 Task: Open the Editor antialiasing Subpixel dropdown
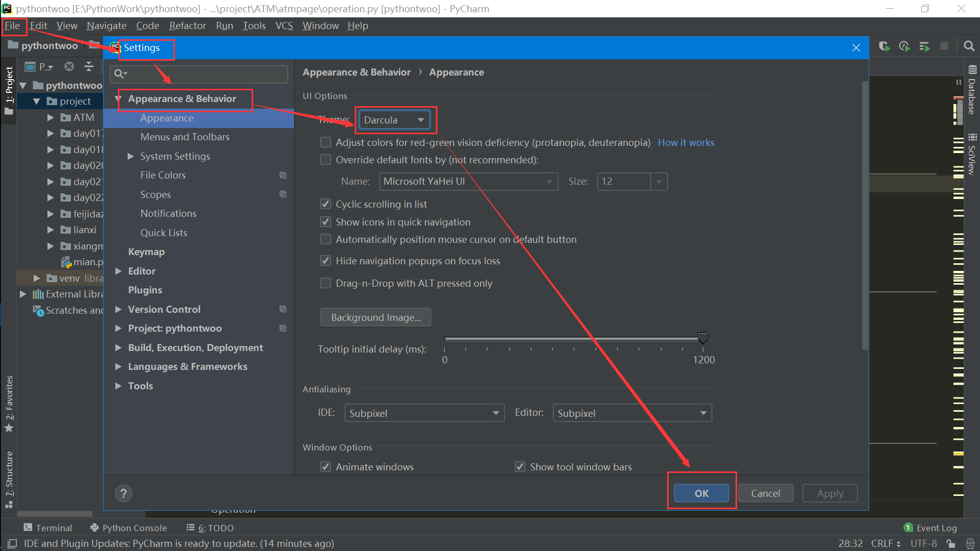[x=632, y=413]
